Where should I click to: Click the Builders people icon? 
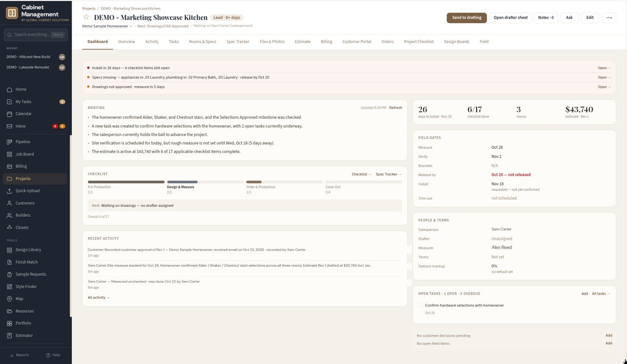10,215
